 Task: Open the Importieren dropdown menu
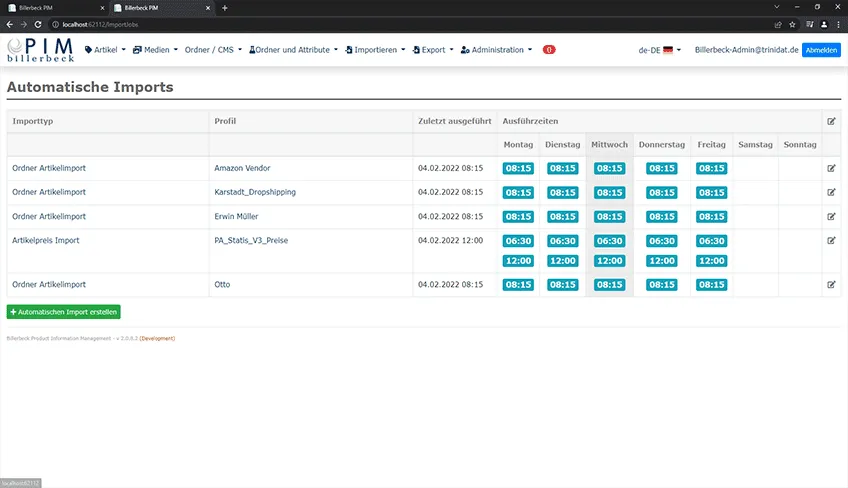375,50
